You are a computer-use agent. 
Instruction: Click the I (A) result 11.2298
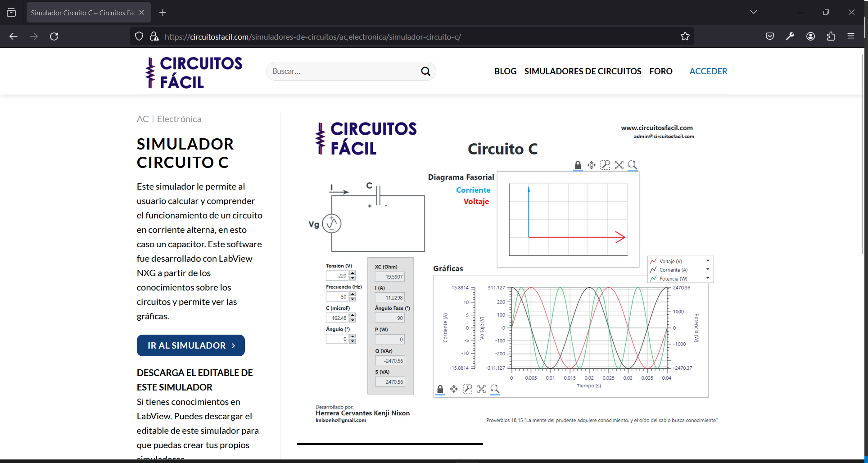[390, 298]
